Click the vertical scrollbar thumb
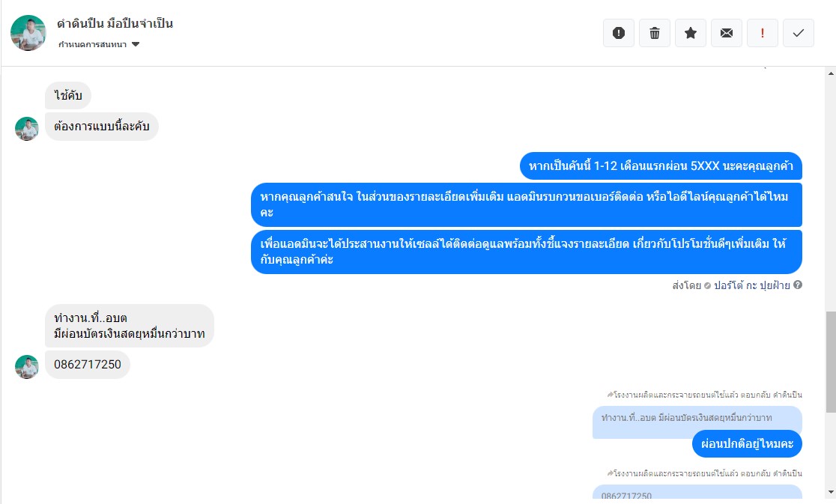Viewport: 836px width, 504px height. click(x=830, y=361)
